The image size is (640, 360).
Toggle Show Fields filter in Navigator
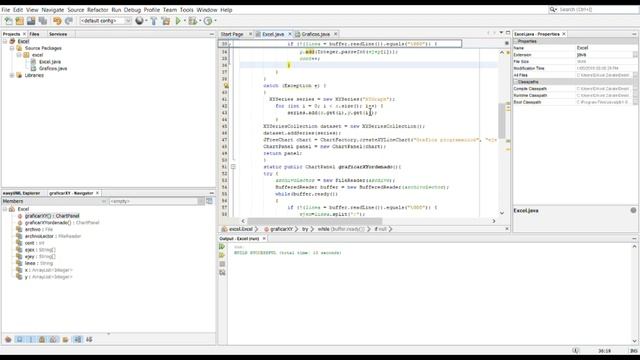click(x=19, y=340)
